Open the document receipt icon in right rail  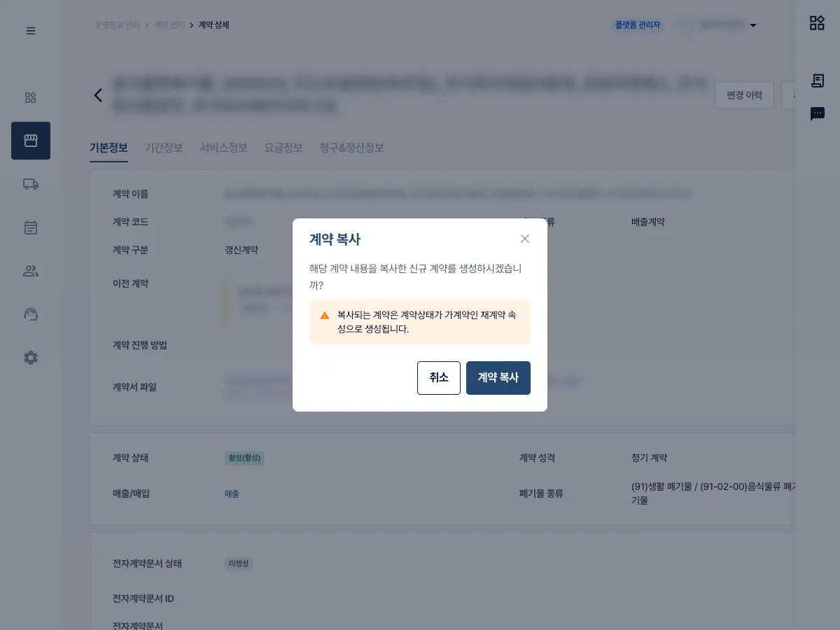tap(818, 80)
